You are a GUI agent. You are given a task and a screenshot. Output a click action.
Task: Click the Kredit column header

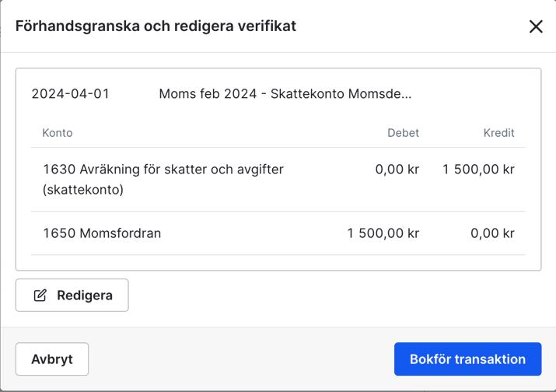click(498, 133)
